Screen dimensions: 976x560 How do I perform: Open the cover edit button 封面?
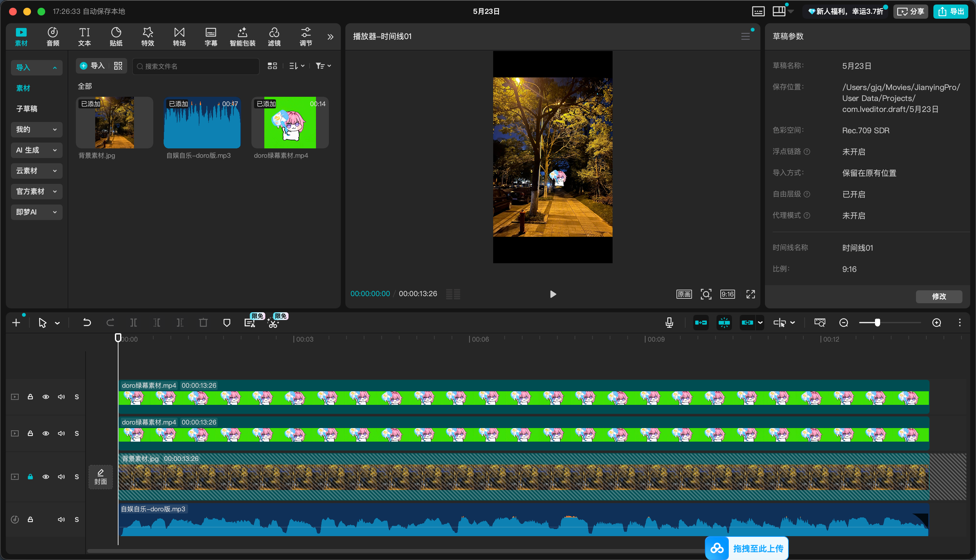(x=101, y=477)
